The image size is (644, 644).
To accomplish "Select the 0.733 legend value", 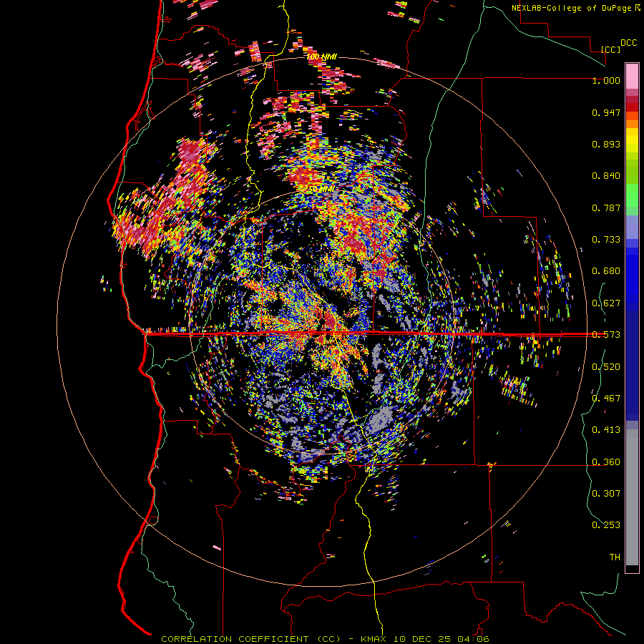I will coord(606,240).
